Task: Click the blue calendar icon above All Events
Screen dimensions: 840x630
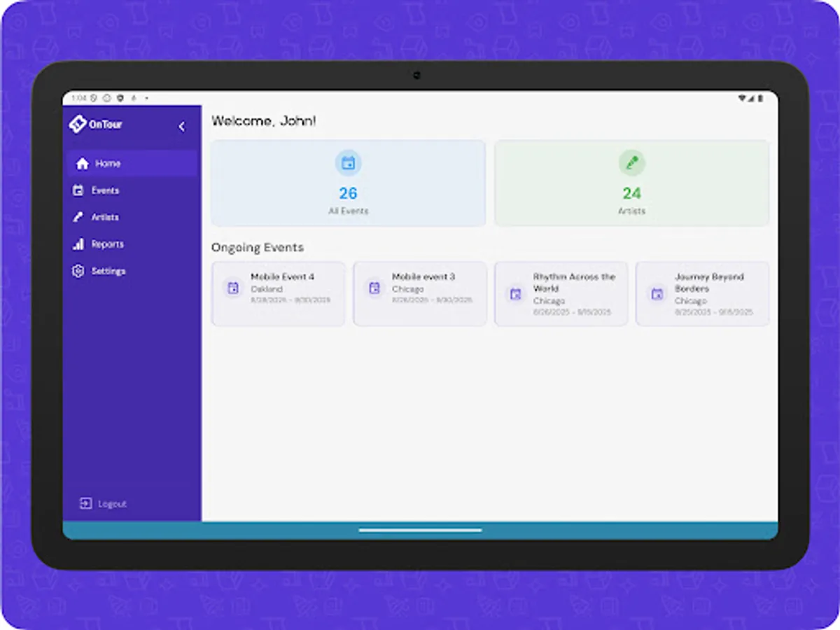Action: click(347, 162)
